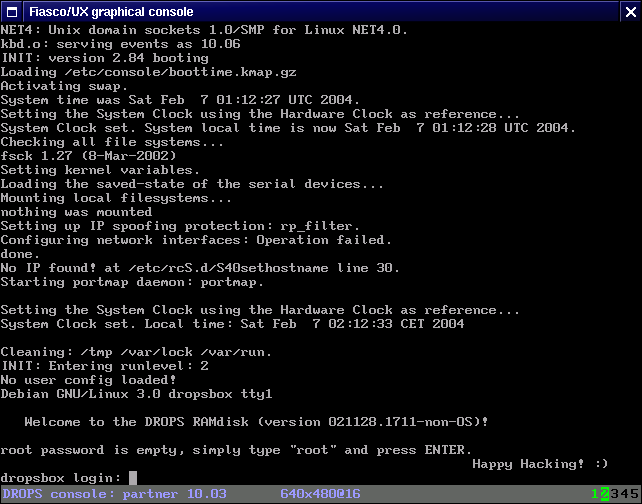Screen dimensions: 642x504
Task: Click 'DROPS console: partner 10.03' status label
Action: (114, 494)
